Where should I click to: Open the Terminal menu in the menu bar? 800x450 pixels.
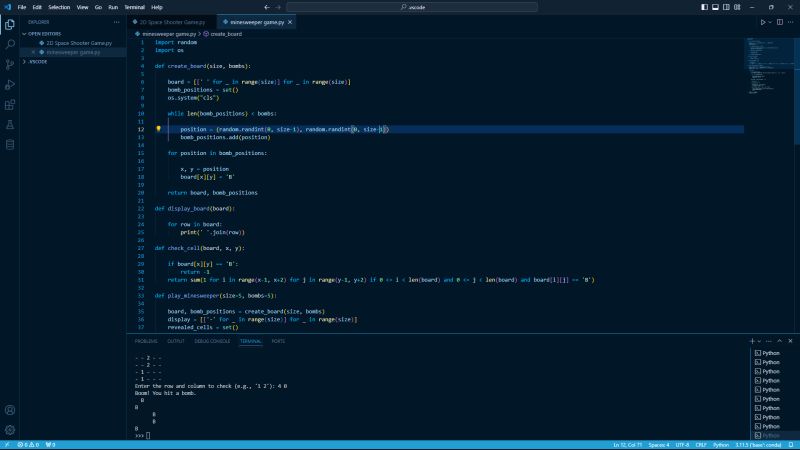click(134, 7)
